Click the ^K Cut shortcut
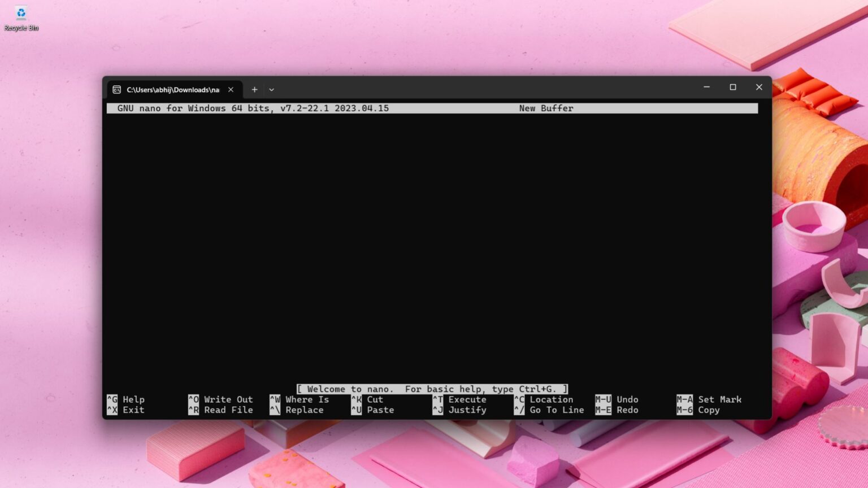The width and height of the screenshot is (868, 488). pyautogui.click(x=367, y=399)
